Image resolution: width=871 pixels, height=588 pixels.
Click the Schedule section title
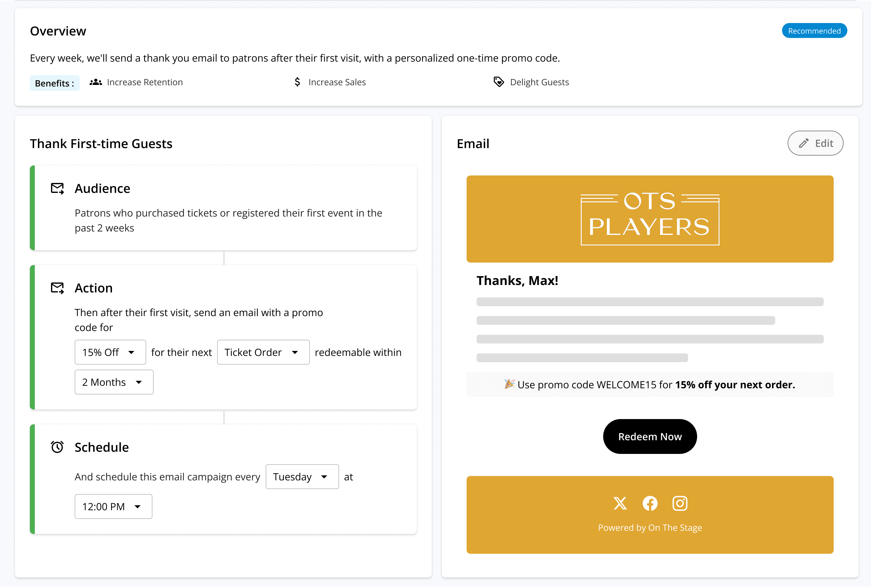[x=102, y=447]
